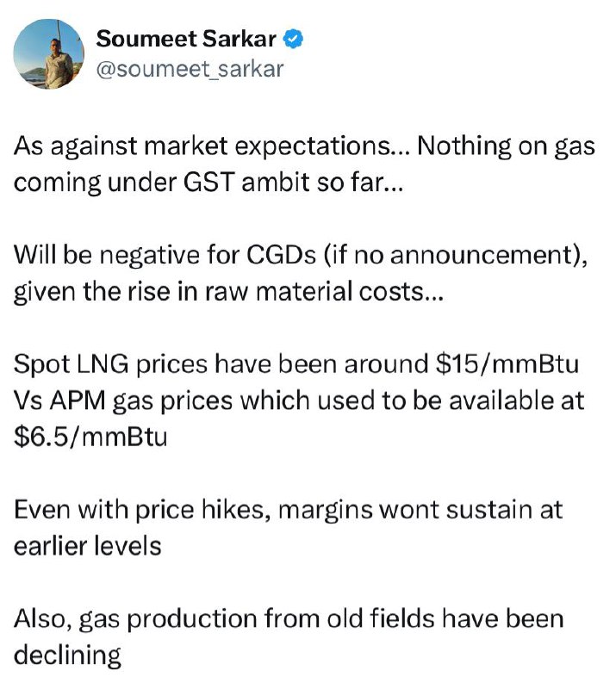The image size is (616, 689).
Task: Click the 'Nothing on gas' phrase
Action: 506,146
